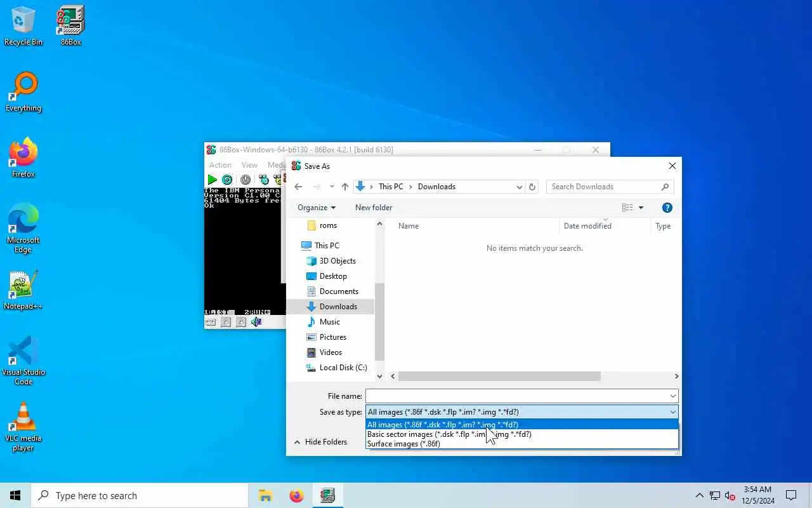Open the Recycle Bin desktop icon
This screenshot has width=812, height=508.
click(x=23, y=26)
